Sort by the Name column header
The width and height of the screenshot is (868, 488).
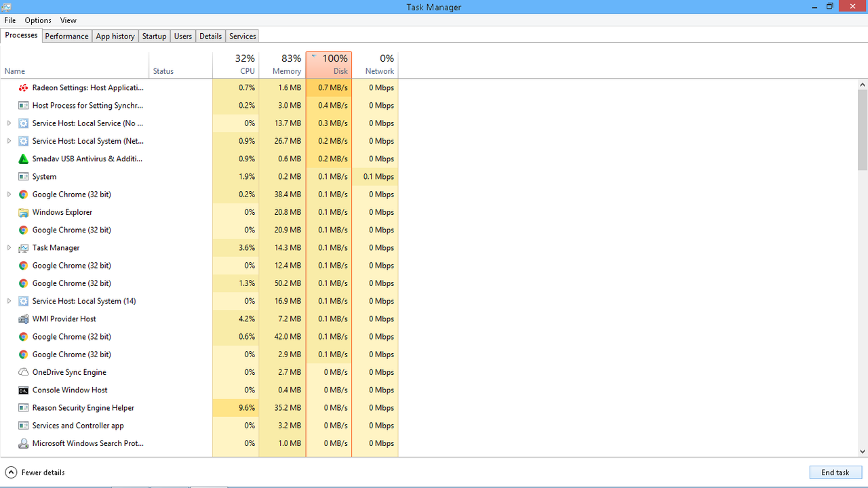[75, 65]
